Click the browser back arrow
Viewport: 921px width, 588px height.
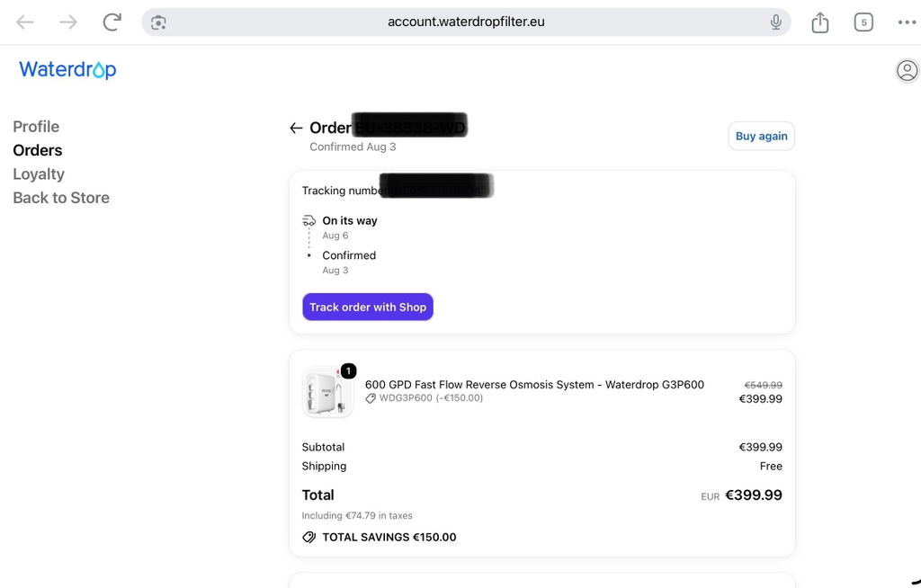(x=24, y=22)
